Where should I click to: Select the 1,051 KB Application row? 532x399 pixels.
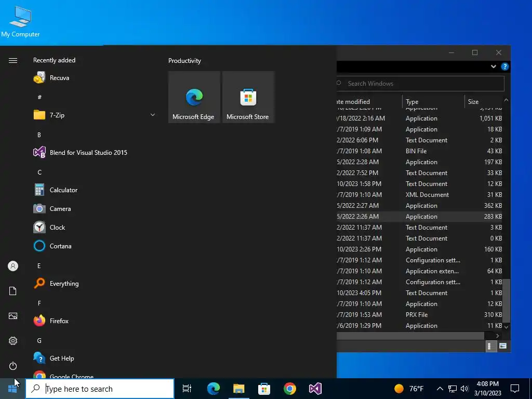coord(420,118)
